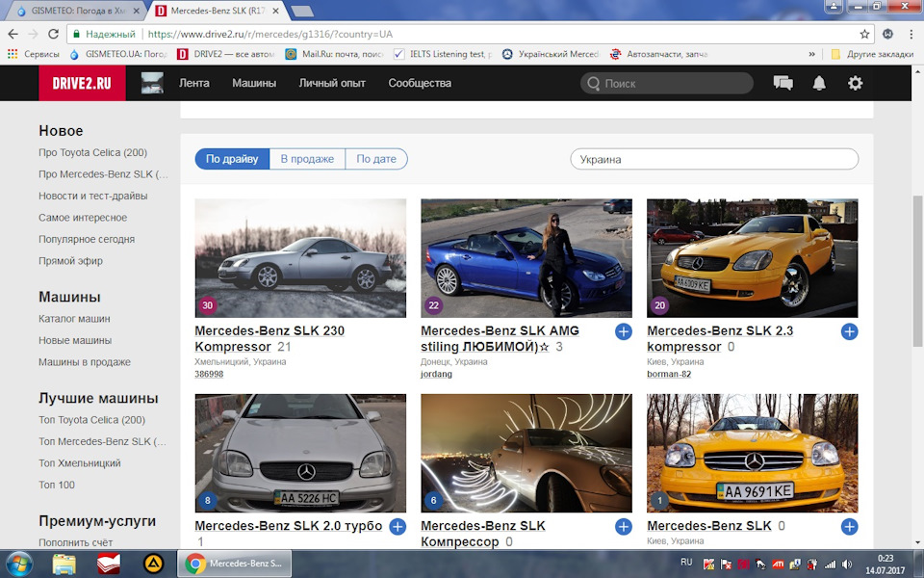The image size is (924, 578).
Task: Switch sorting to В продаже
Action: [307, 159]
